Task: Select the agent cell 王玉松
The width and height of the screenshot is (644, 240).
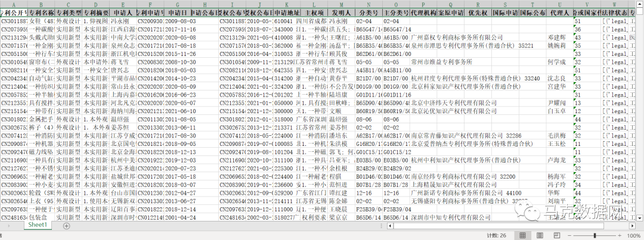Action: (559, 144)
